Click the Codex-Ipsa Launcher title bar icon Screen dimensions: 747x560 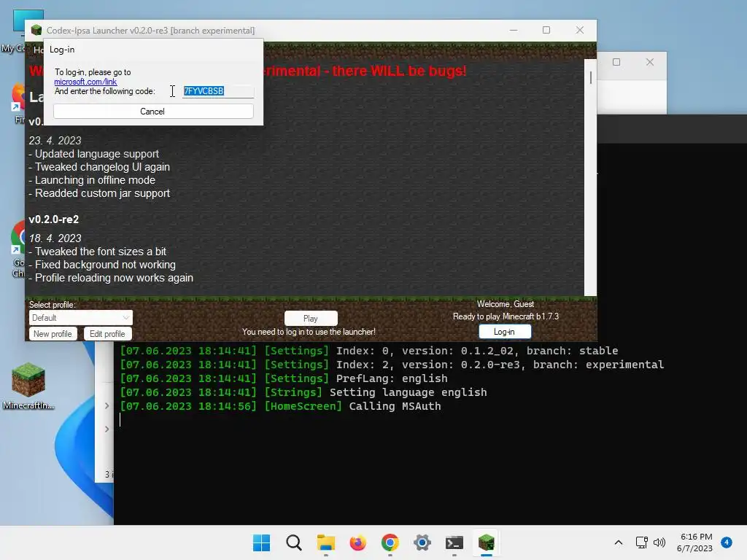[x=36, y=31]
